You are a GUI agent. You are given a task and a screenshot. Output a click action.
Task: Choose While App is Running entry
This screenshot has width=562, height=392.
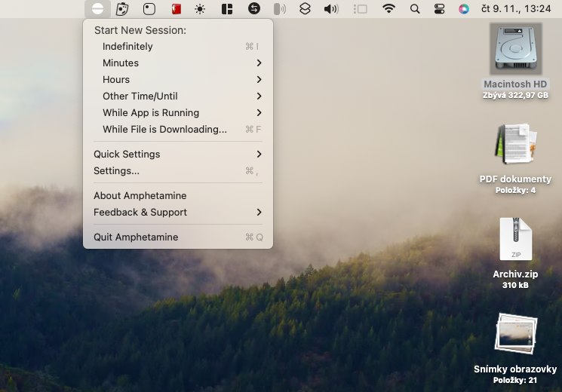pos(178,113)
